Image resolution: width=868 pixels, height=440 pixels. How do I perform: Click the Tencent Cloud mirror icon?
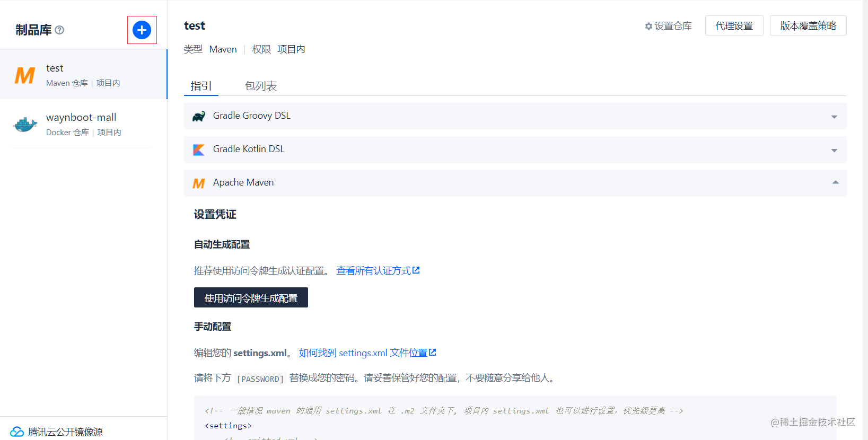tap(17, 432)
